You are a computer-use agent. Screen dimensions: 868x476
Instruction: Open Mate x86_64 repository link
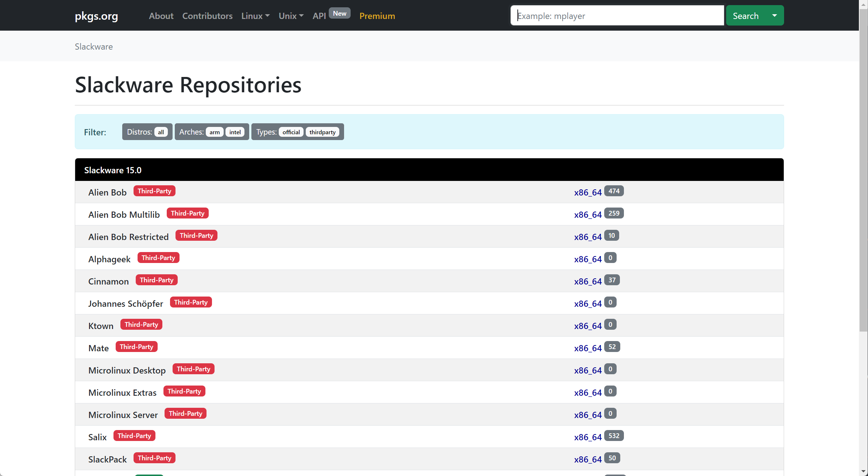(x=588, y=348)
